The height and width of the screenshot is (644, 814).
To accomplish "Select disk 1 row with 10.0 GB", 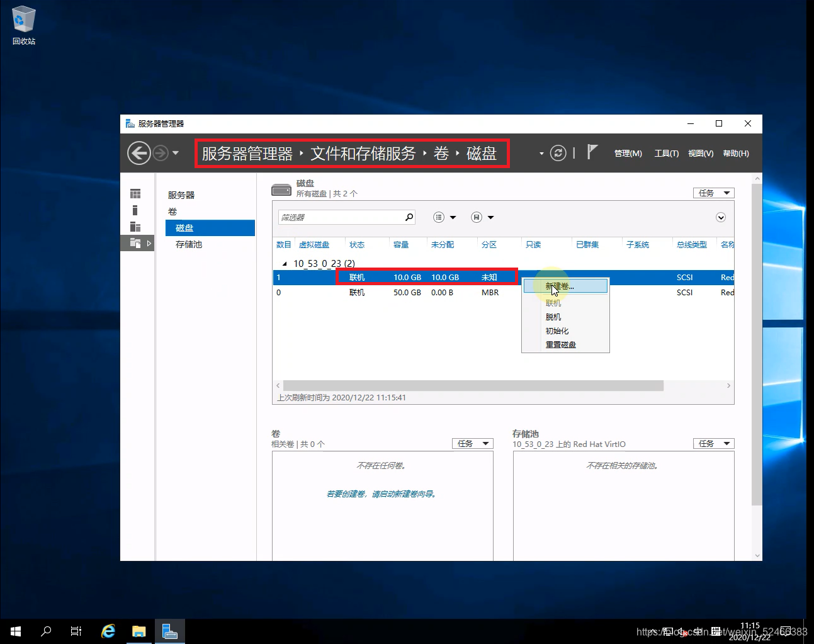I will [x=504, y=278].
